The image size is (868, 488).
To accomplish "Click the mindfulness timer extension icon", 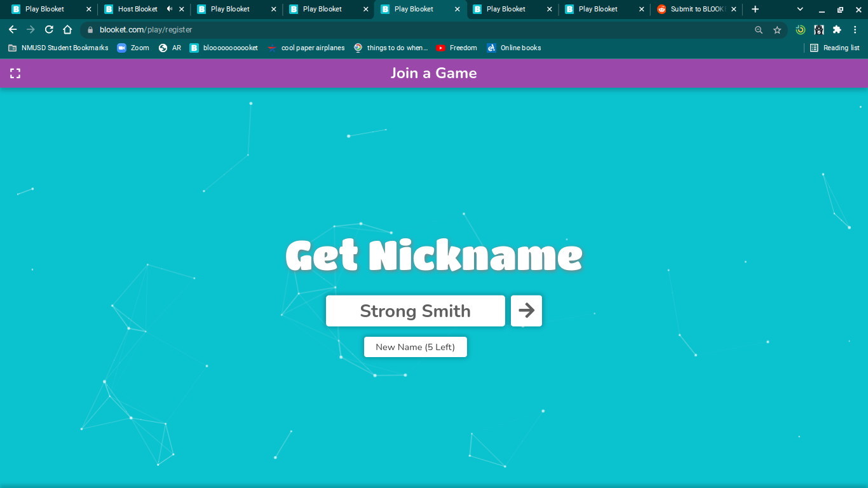I will [x=799, y=29].
